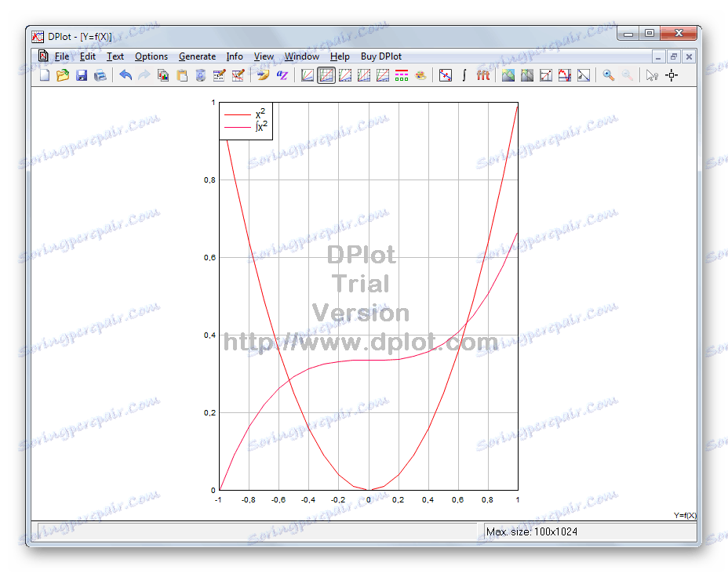Open the Text menu

(x=115, y=56)
